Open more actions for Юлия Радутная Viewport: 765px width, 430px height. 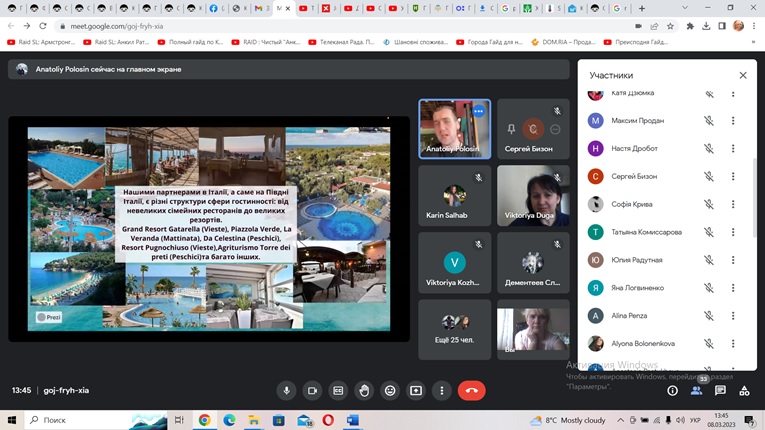[733, 260]
